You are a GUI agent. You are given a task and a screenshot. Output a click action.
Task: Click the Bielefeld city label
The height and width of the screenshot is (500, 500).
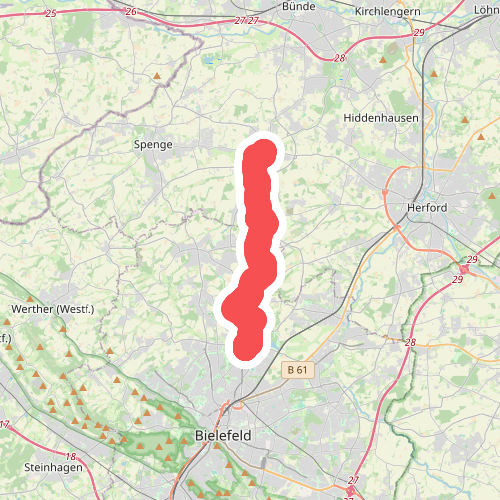pos(223,436)
